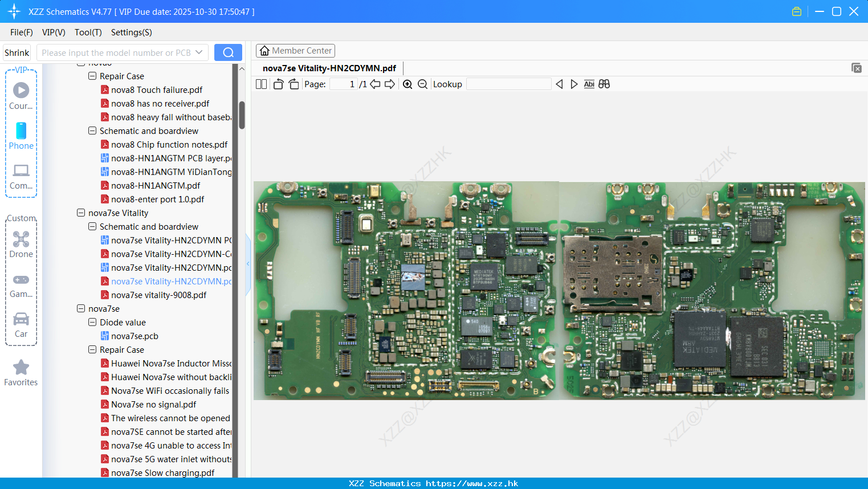Screen dimensions: 868x489
Task: Rotate page counterclockwise
Action: point(278,84)
